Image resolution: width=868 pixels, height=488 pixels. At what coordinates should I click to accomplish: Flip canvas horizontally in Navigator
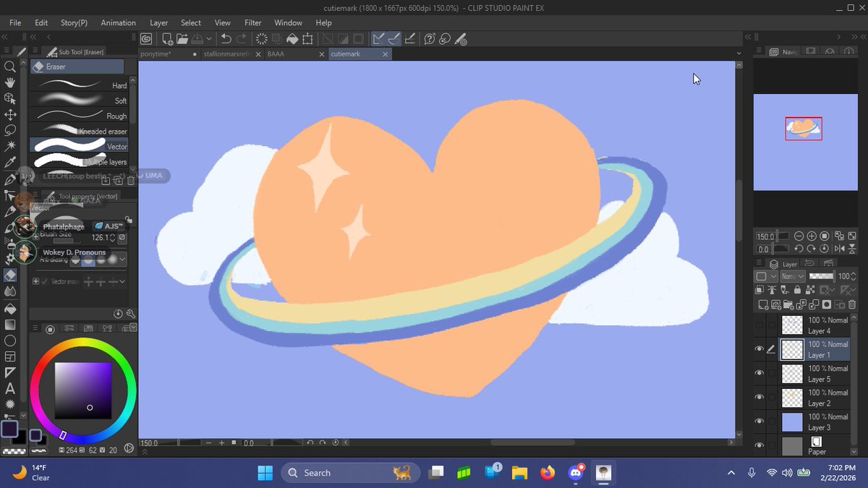pyautogui.click(x=838, y=249)
